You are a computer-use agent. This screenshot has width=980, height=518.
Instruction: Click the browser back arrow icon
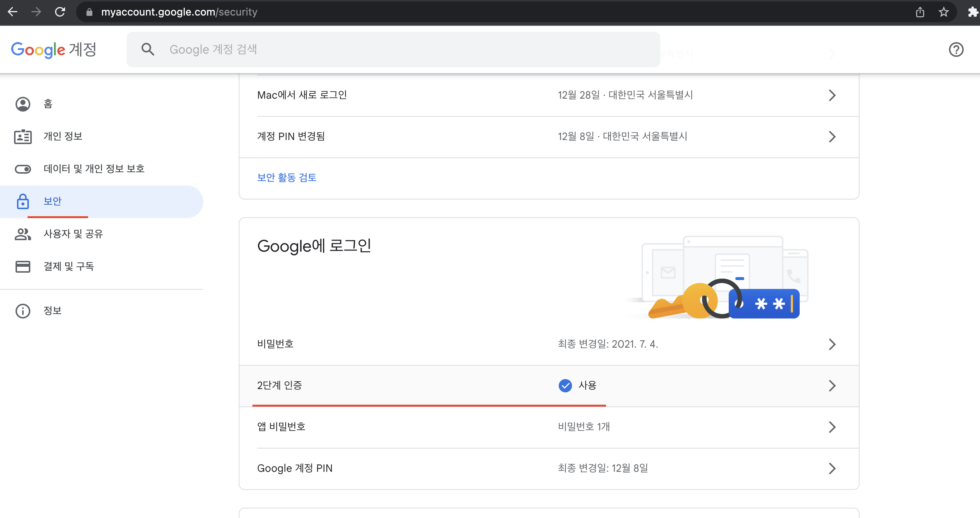tap(13, 12)
